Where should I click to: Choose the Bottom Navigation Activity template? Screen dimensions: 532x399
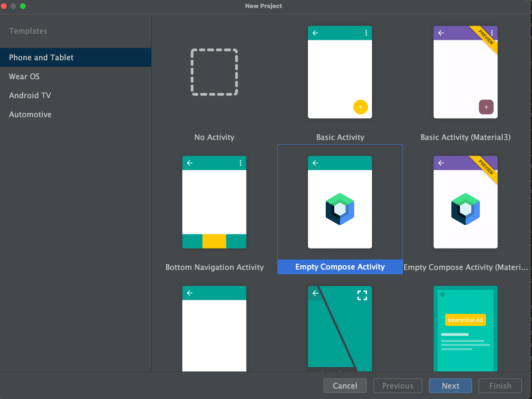[x=214, y=202]
